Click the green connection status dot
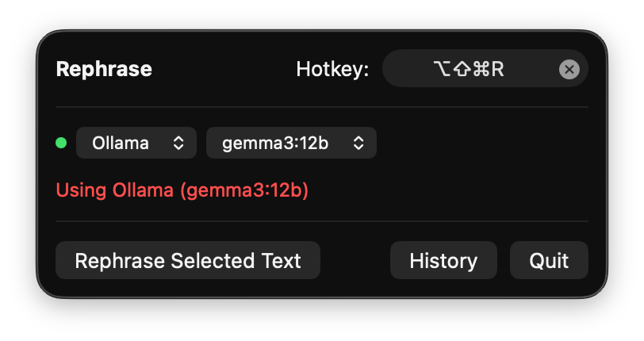 click(x=61, y=144)
